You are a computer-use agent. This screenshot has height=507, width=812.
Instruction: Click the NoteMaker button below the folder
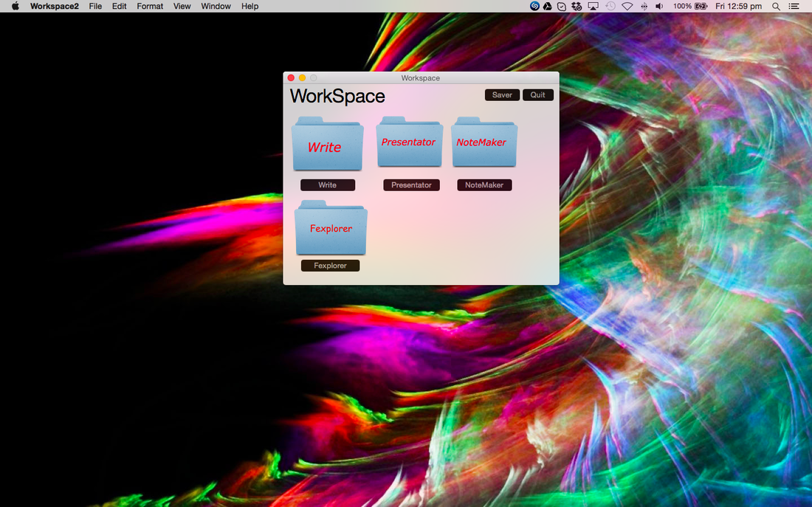coord(484,185)
